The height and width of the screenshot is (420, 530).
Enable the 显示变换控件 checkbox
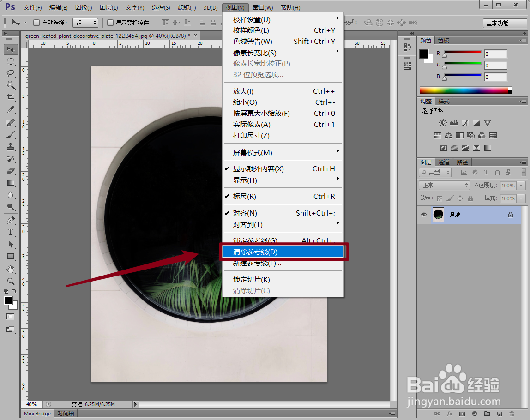(x=109, y=22)
